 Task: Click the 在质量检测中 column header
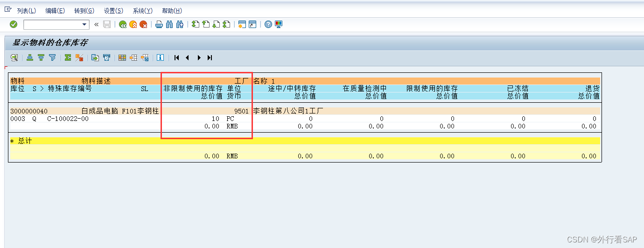365,88
